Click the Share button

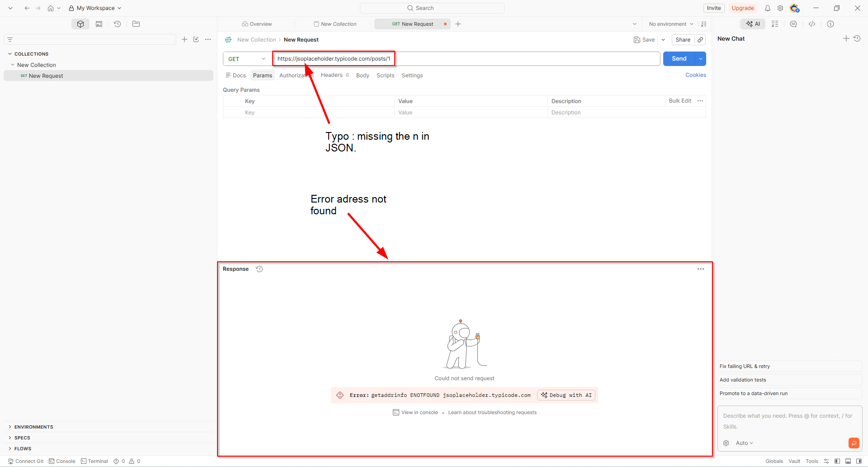click(x=683, y=40)
